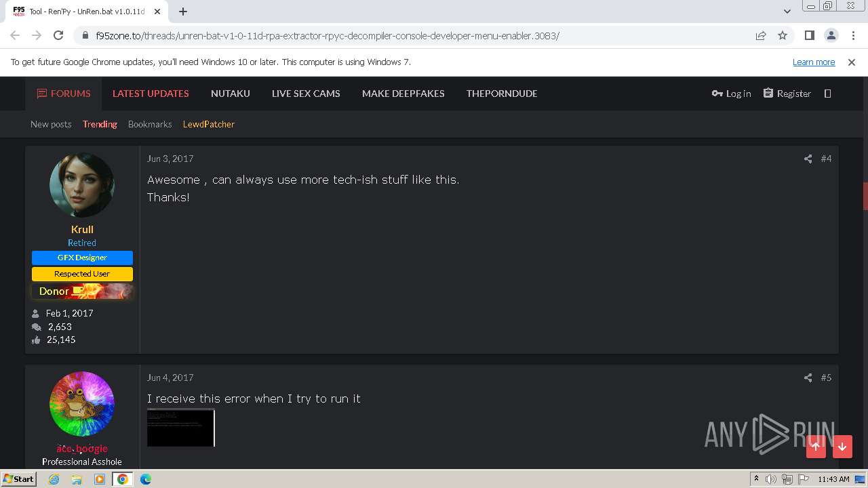Open Windows Explorer folder from the taskbar
Viewport: 868px width, 488px height.
point(77,479)
